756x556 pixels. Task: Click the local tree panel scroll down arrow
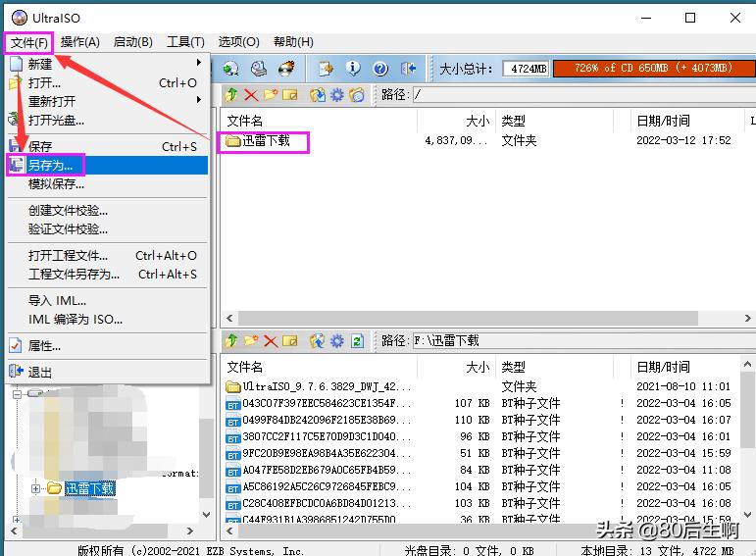tap(206, 515)
